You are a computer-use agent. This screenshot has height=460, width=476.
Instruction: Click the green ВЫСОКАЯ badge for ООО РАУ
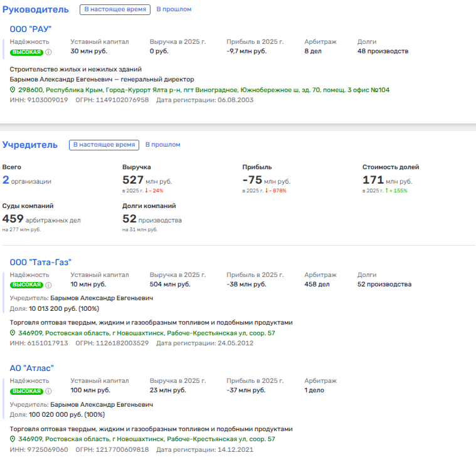point(26,52)
